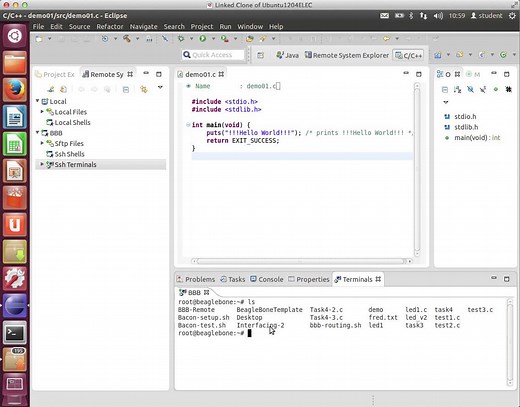Click the Debug bug icon

181,39
